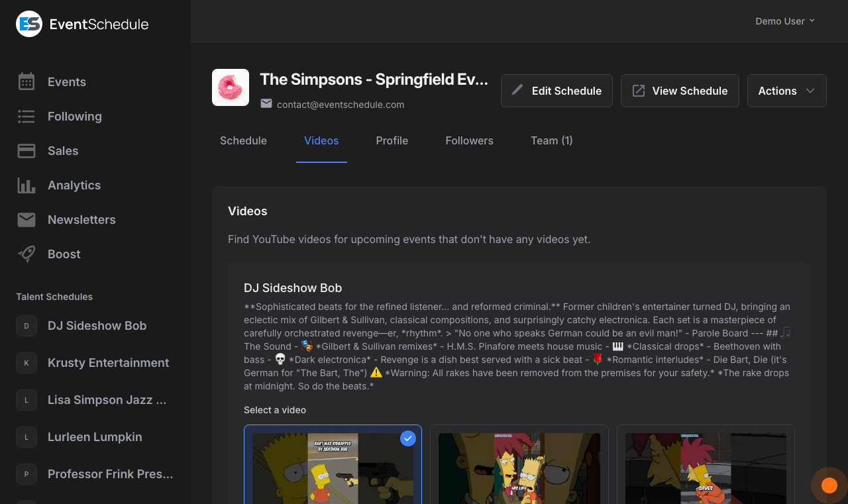Expand the Demo User menu
Screen dimensions: 848x504
coord(784,21)
